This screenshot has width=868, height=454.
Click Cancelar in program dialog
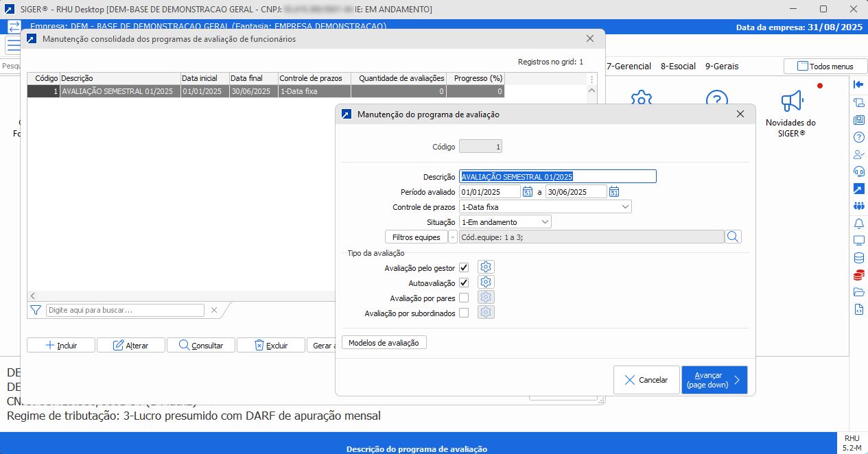coord(646,380)
